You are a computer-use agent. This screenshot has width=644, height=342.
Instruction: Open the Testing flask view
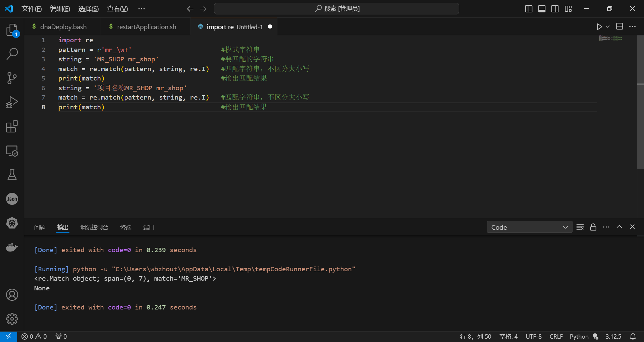(x=12, y=175)
